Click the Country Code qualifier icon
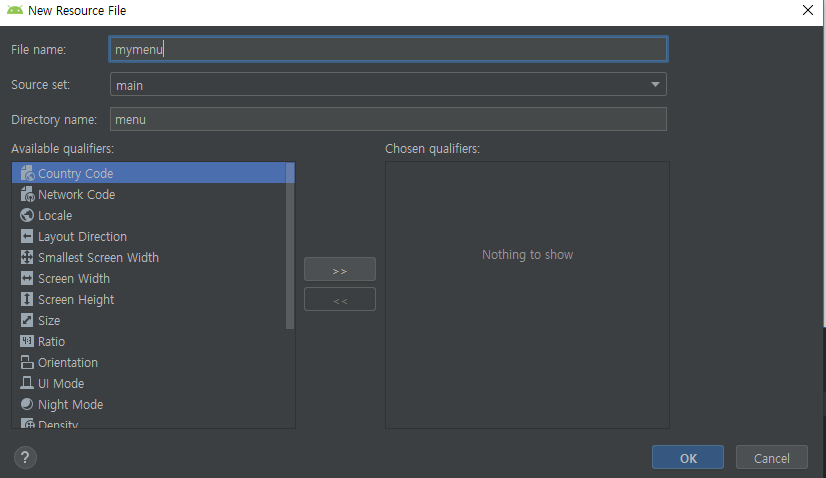 pyautogui.click(x=27, y=173)
